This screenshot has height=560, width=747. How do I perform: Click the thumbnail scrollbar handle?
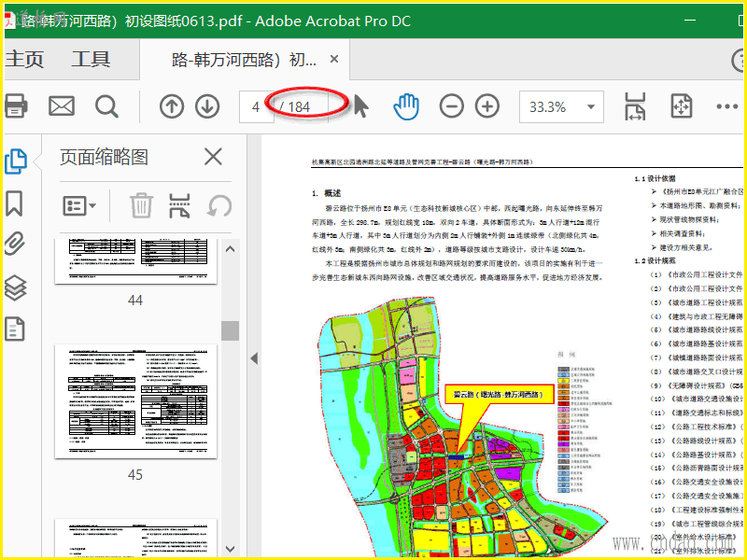click(230, 330)
